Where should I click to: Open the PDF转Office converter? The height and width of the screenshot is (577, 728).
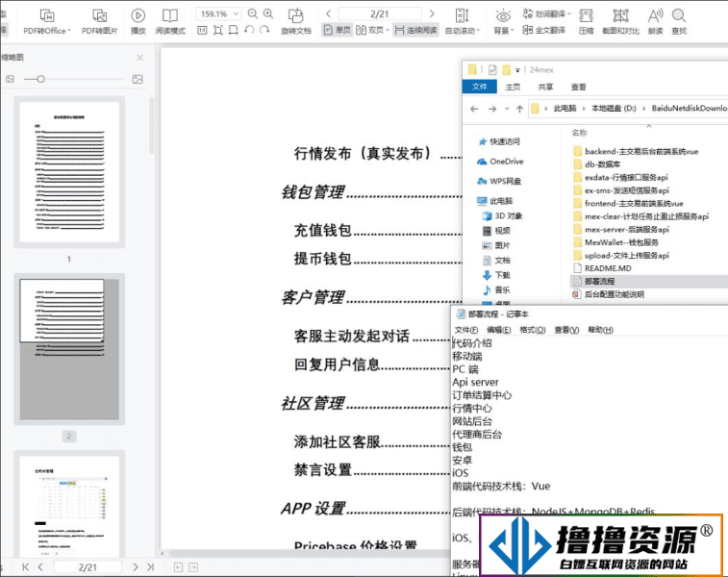click(x=47, y=21)
